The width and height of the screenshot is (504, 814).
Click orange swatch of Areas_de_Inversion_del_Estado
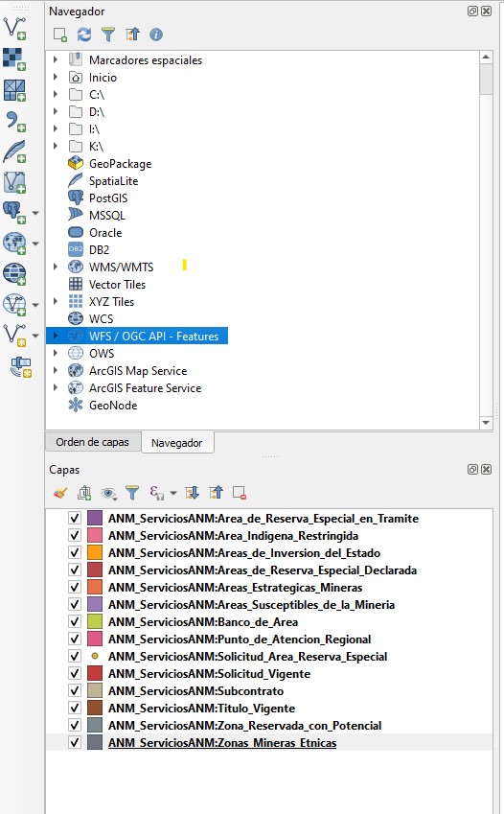click(x=95, y=552)
